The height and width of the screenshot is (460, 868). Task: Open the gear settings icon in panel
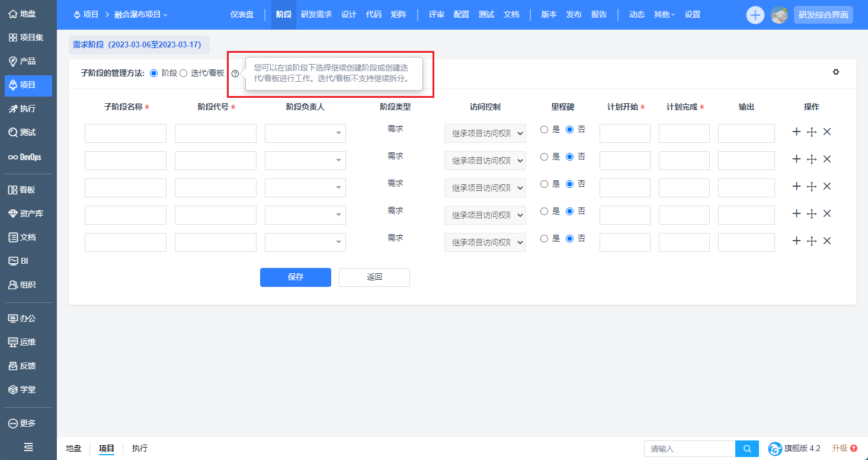click(836, 72)
